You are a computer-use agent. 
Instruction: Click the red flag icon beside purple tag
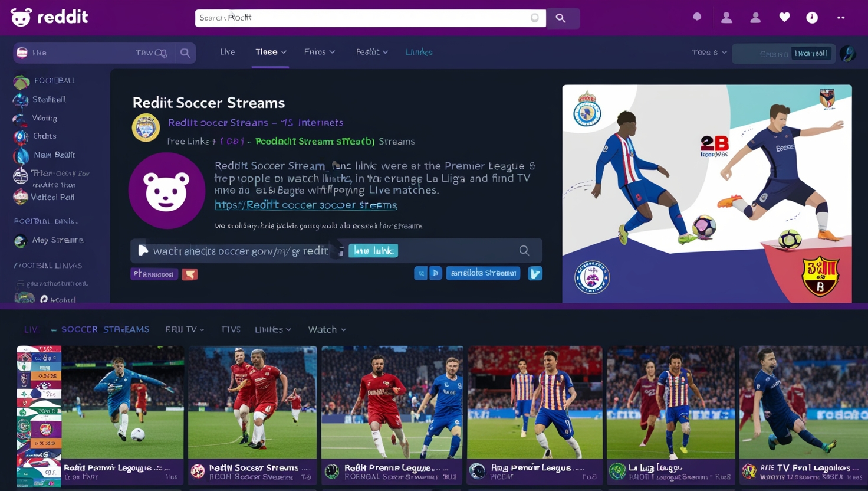pyautogui.click(x=190, y=274)
